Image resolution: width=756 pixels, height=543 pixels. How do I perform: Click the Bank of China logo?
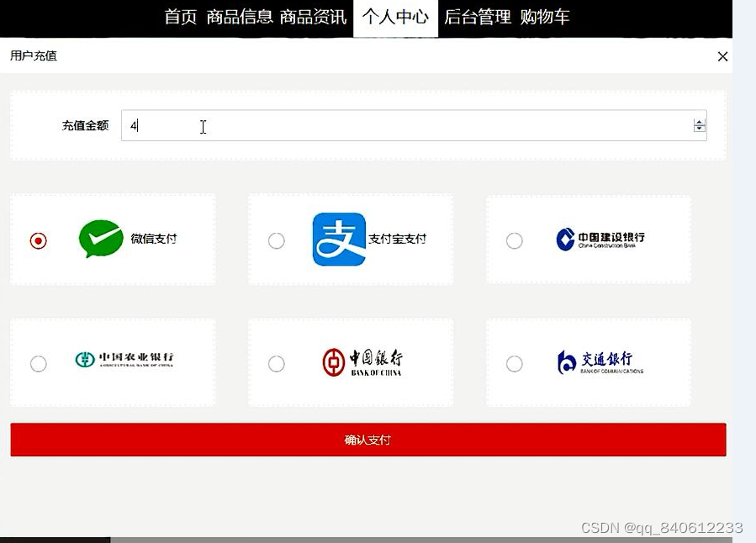tap(362, 362)
